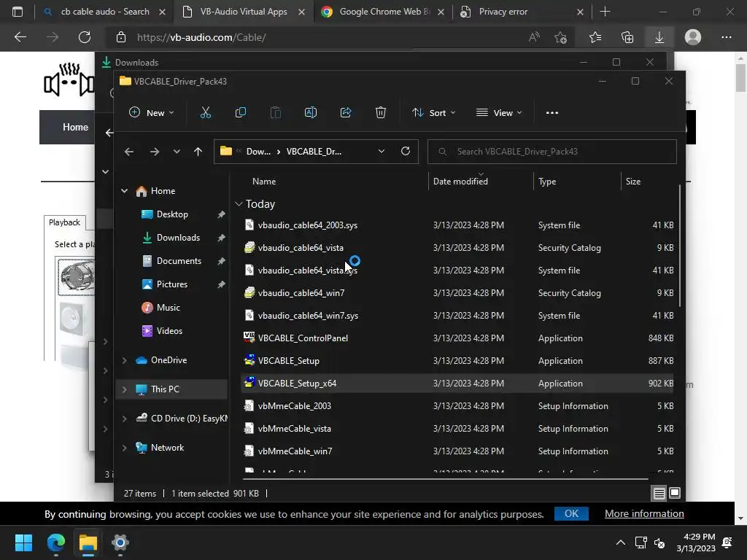Click the Paste clipboard icon in Explorer toolbar
The width and height of the screenshot is (747, 560).
[x=275, y=113]
